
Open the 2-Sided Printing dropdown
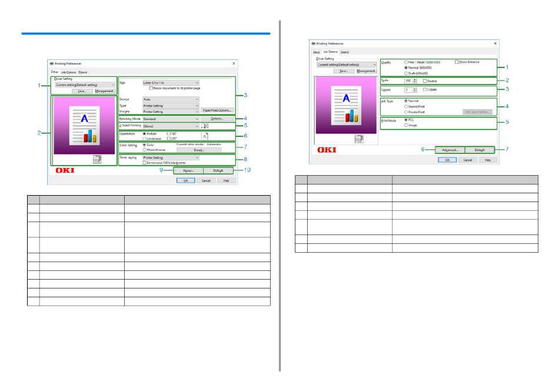click(171, 126)
